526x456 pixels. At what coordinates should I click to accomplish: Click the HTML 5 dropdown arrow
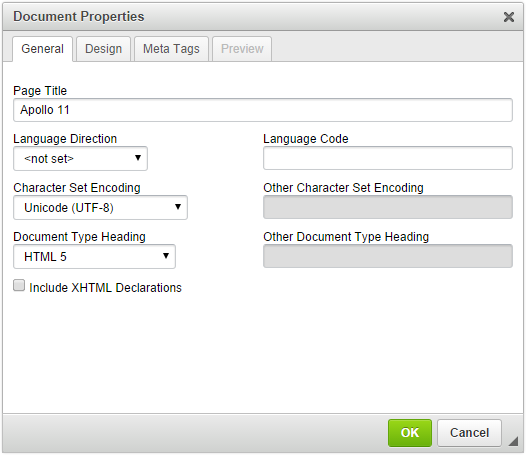166,256
